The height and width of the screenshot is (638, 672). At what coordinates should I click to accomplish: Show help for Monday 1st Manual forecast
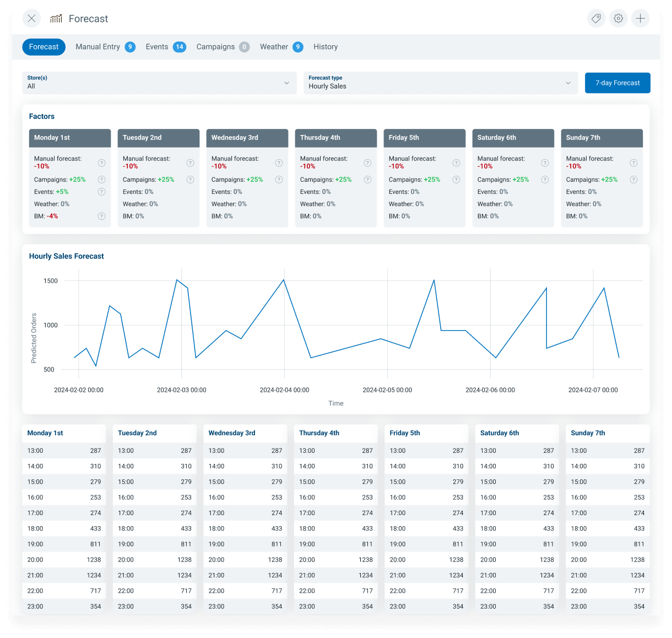101,163
